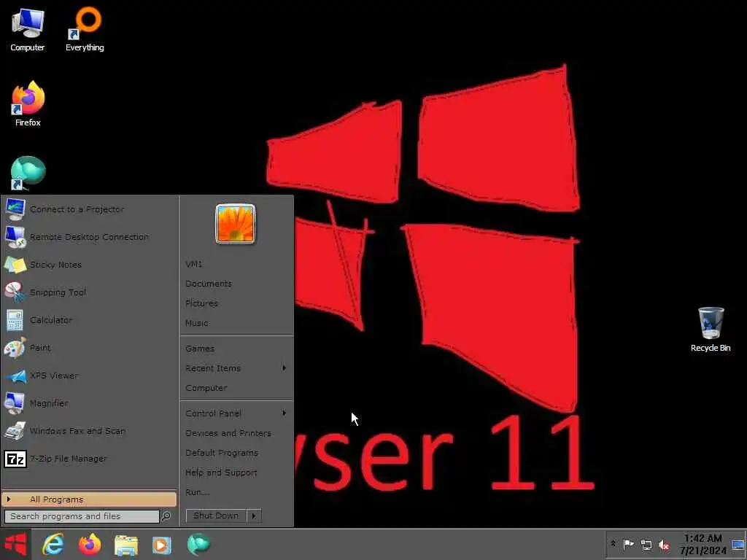Open Windows Explorer folder on taskbar
Viewport: 747px width, 560px height.
[126, 545]
